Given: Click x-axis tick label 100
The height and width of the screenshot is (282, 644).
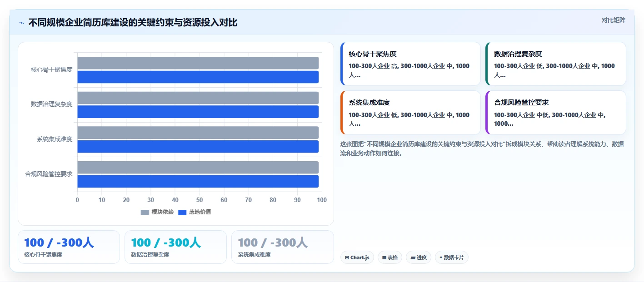Looking at the screenshot, I should tap(322, 200).
